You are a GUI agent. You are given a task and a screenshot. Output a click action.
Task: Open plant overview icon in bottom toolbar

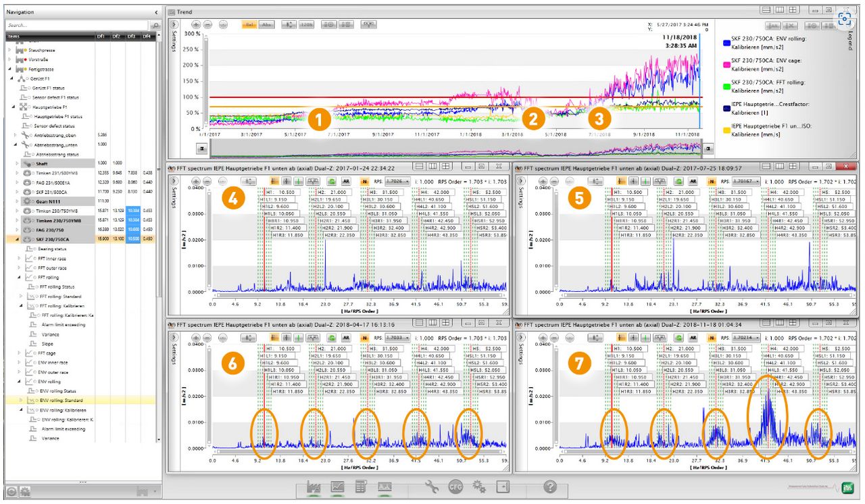tap(313, 486)
